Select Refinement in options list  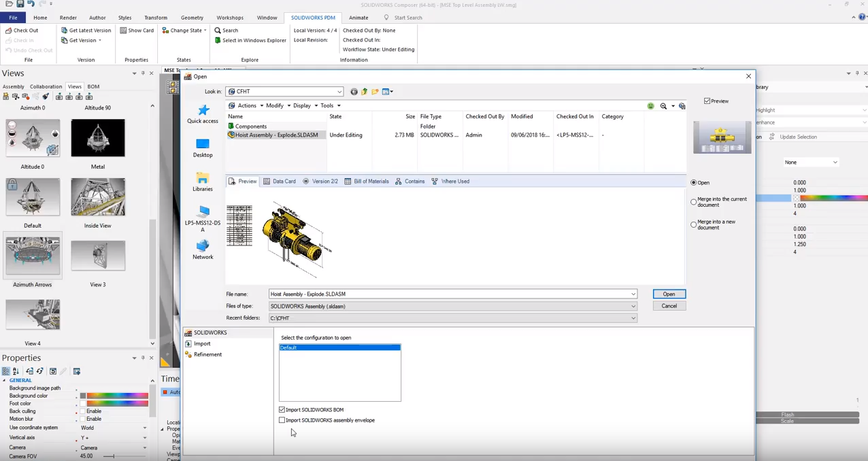(207, 354)
